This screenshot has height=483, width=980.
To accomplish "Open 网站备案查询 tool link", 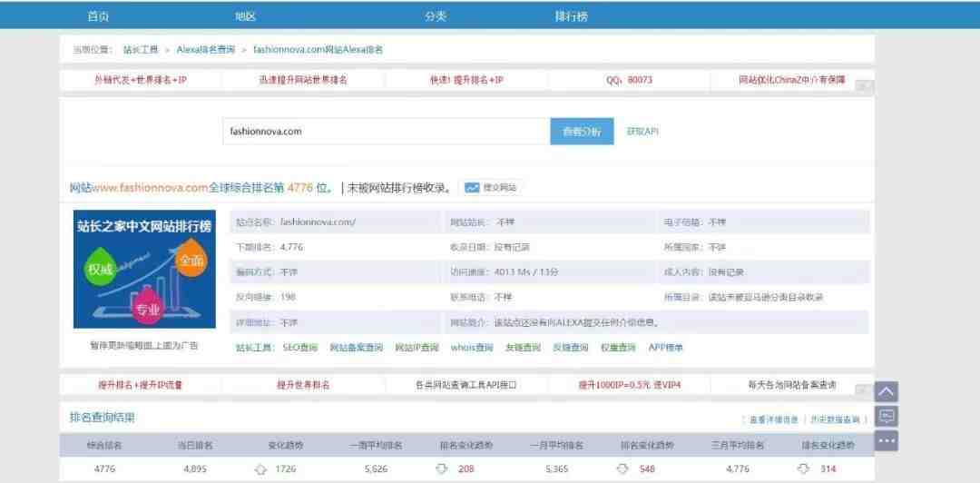I will tap(357, 347).
